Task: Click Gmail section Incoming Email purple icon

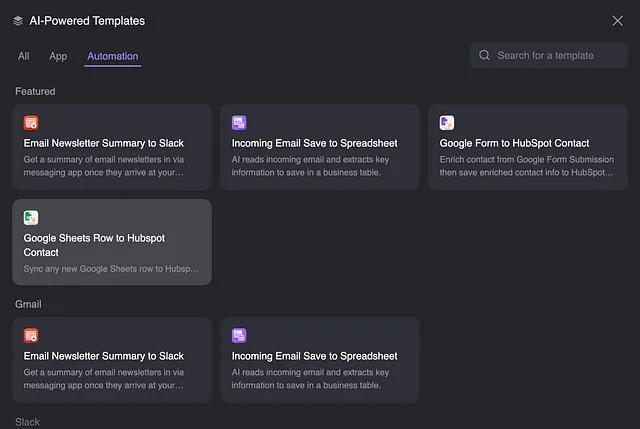Action: point(239,336)
